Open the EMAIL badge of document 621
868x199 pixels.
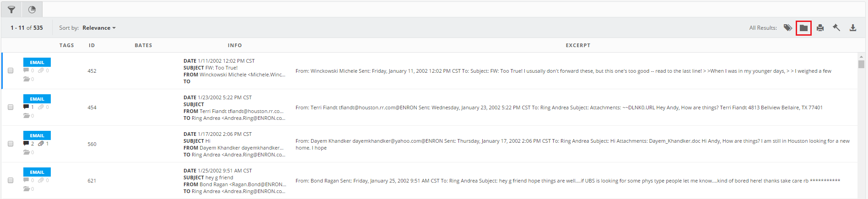37,172
